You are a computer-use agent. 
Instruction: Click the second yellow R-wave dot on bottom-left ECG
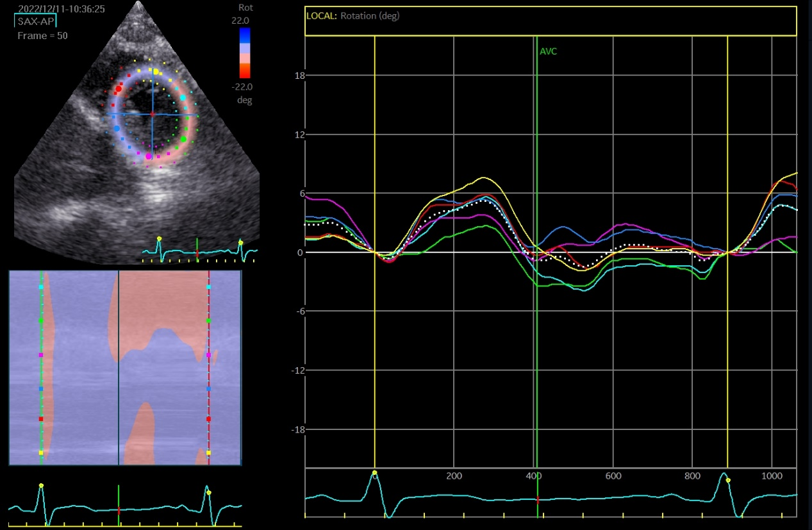[208, 492]
